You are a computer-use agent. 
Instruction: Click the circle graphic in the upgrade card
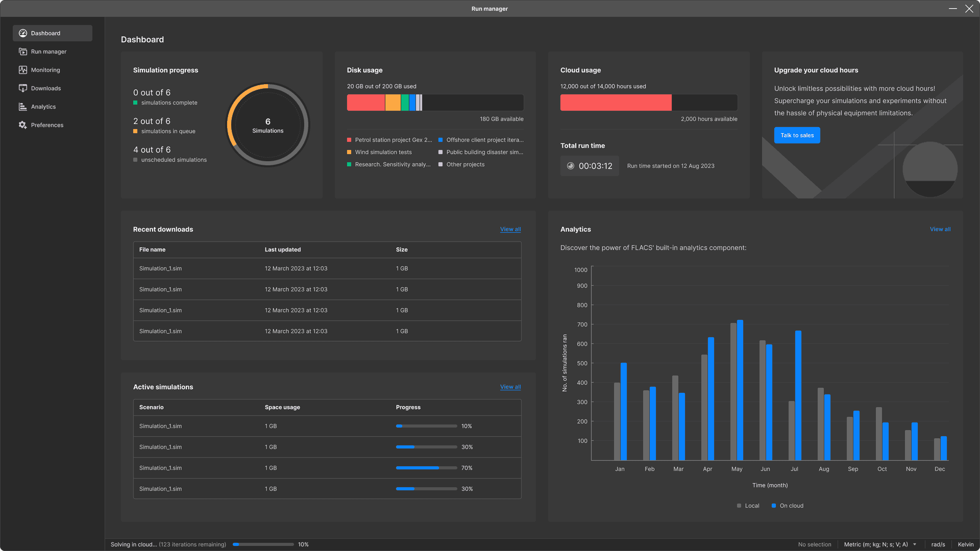click(x=930, y=169)
